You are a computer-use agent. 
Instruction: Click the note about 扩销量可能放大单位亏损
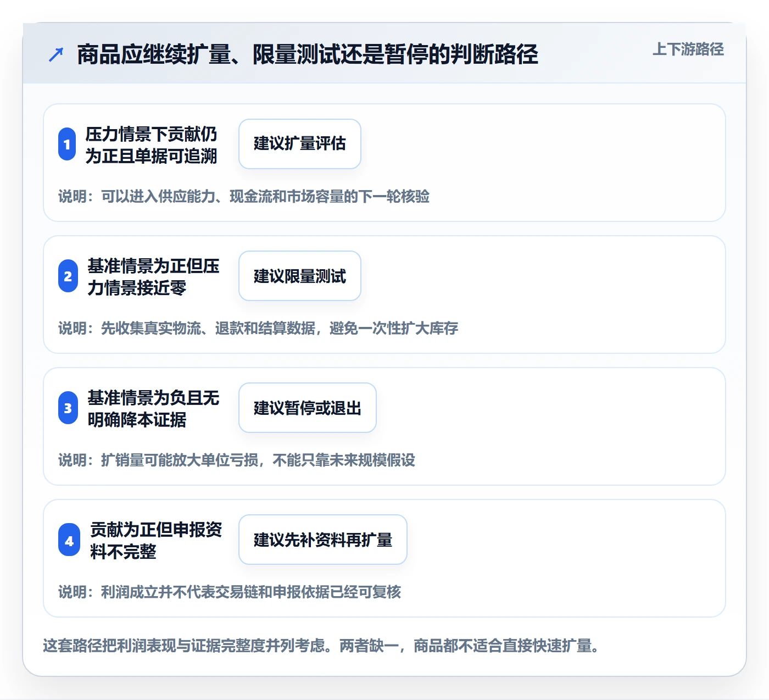click(x=237, y=460)
